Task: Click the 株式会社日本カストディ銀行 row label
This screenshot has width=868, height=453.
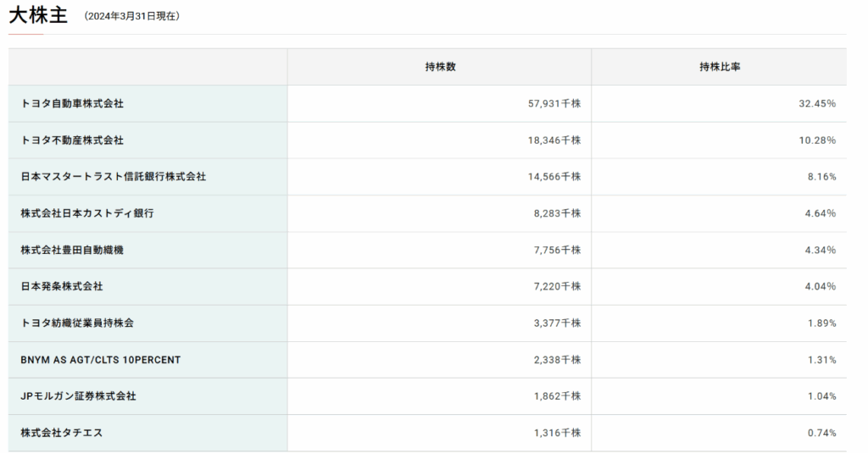Action: [x=87, y=213]
